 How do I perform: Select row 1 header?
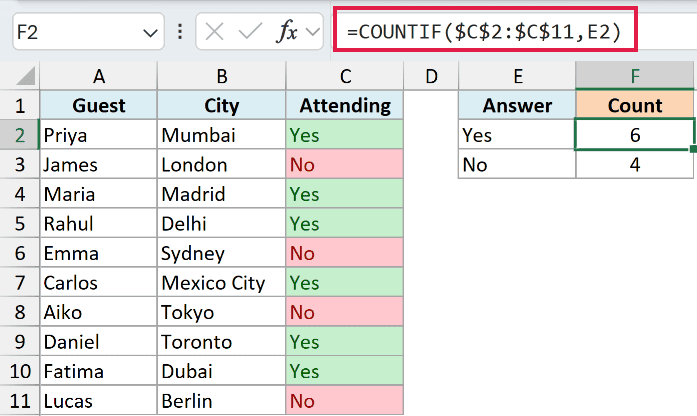coord(20,106)
